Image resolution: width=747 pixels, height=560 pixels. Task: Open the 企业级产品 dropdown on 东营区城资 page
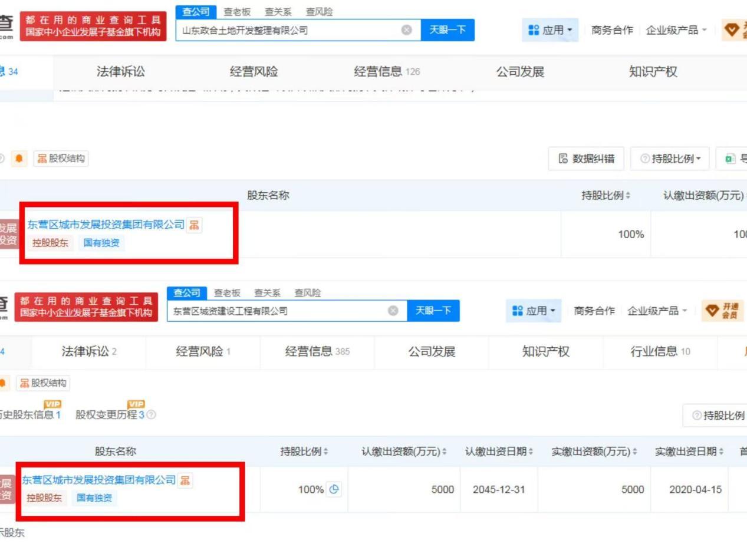click(x=657, y=311)
